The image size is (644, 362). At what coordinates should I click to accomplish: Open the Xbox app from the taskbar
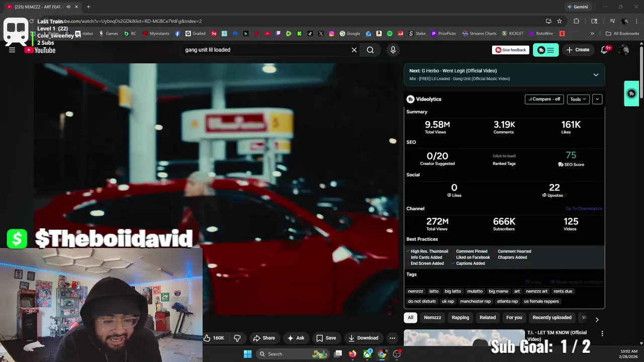tap(368, 354)
